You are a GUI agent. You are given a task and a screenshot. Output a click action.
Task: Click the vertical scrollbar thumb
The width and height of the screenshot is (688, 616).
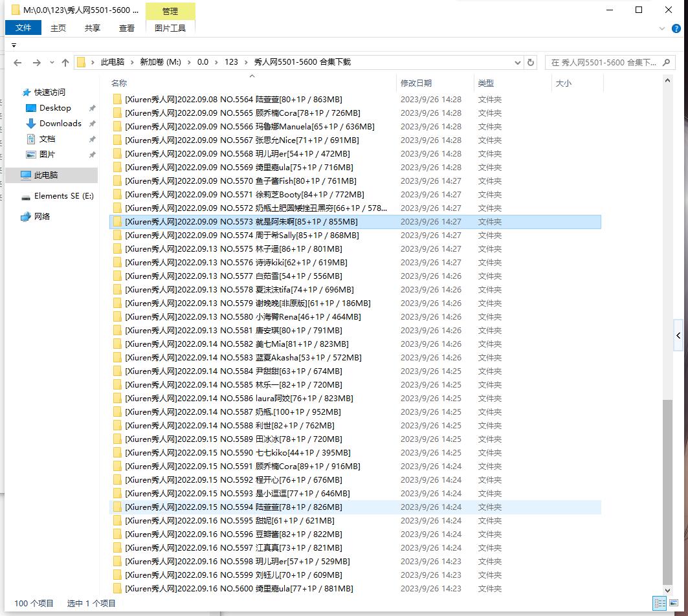(x=667, y=491)
